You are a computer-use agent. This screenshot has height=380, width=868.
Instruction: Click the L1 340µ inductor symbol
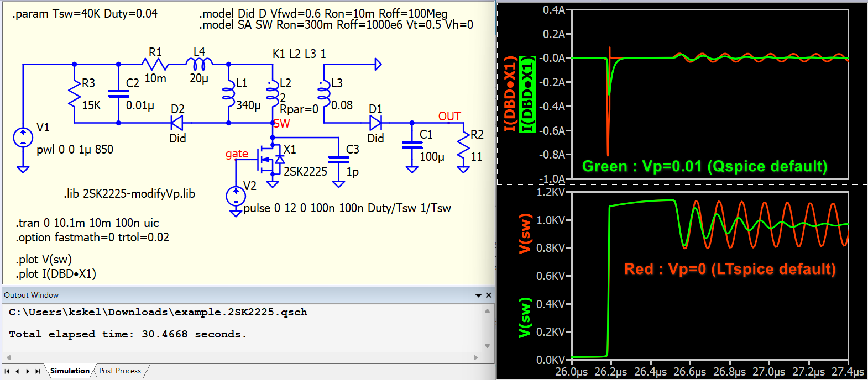228,94
